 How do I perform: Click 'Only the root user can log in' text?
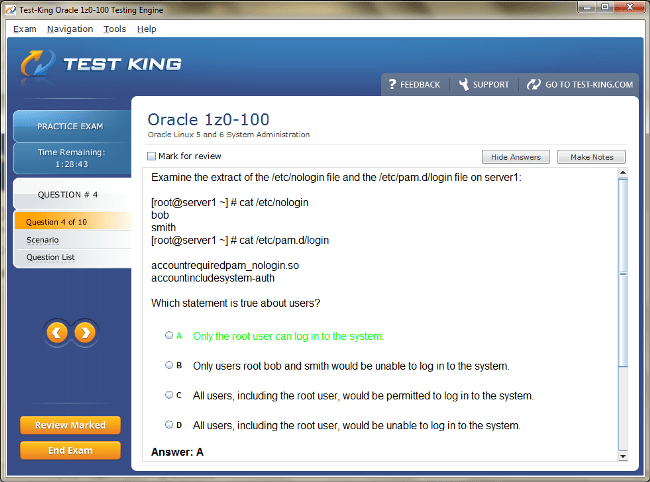289,336
